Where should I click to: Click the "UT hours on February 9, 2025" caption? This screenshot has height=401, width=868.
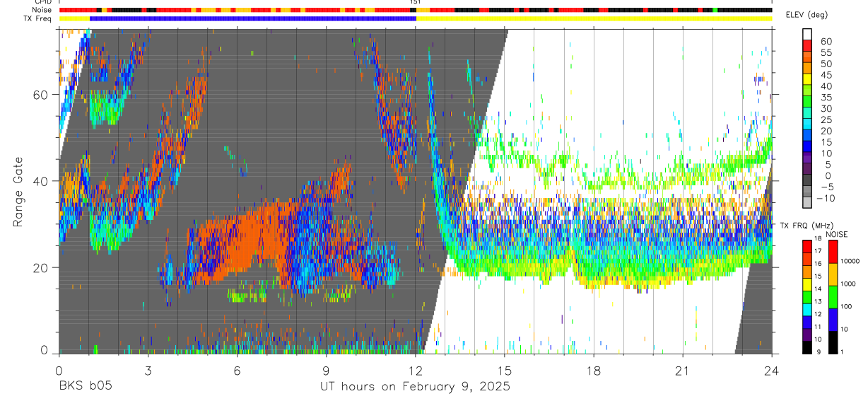416,387
